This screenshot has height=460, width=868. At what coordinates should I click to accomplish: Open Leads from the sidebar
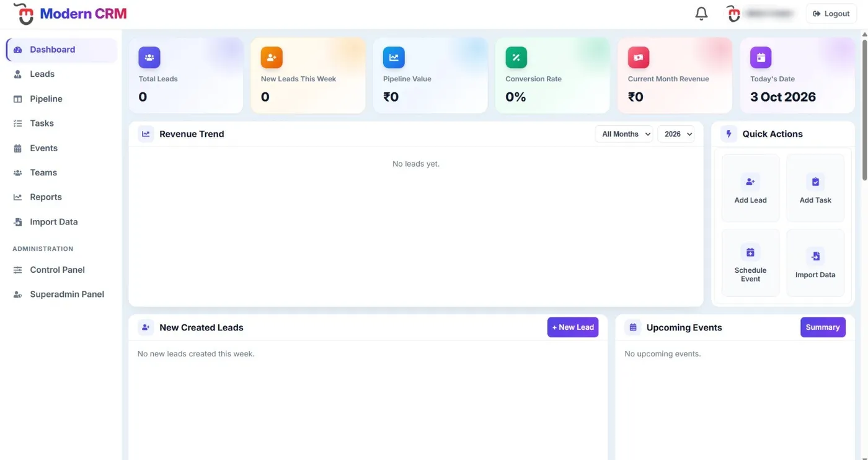pyautogui.click(x=61, y=74)
